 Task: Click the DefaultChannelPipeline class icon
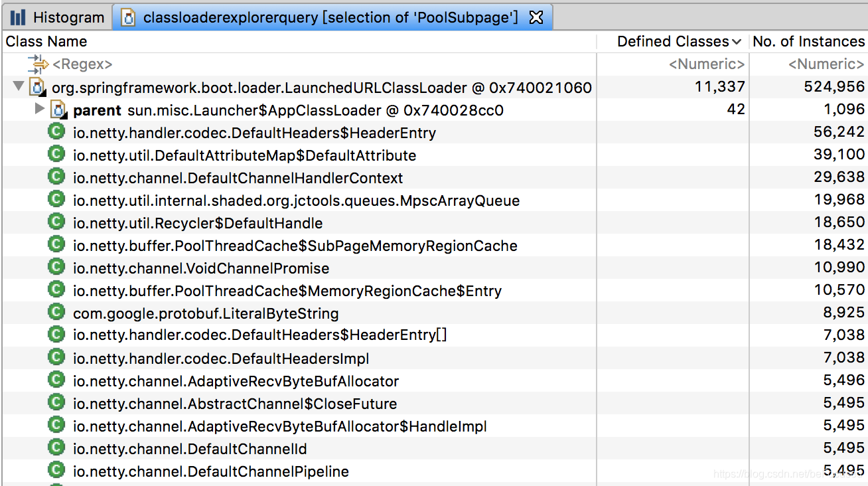[56, 470]
